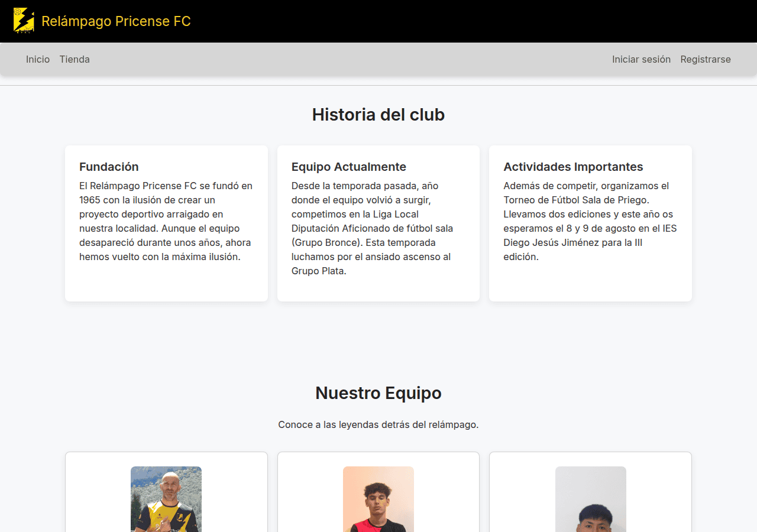Click the Actividades Importantes card title

coord(573,167)
